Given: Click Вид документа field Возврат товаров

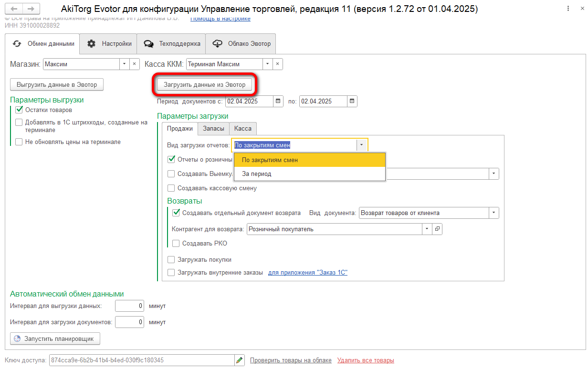Looking at the screenshot, I should point(424,213).
